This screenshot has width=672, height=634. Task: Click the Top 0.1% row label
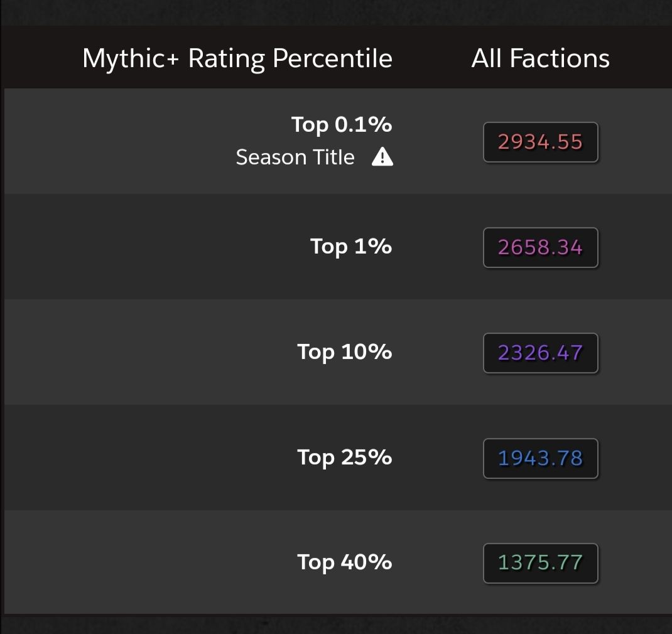tap(342, 125)
